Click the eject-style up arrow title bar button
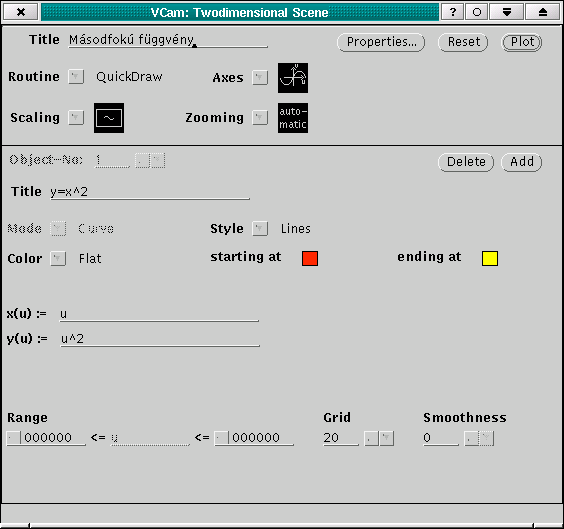This screenshot has width=564, height=529. pos(543,12)
